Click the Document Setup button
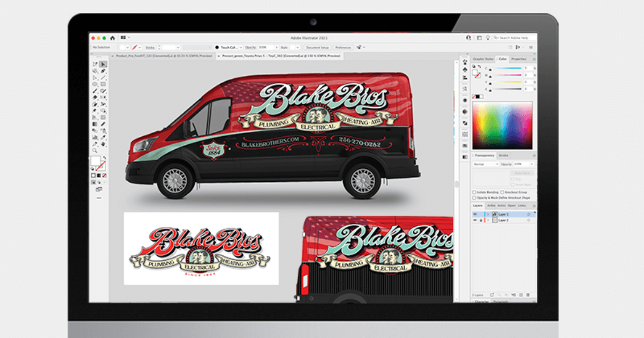This screenshot has width=644, height=338. [318, 47]
